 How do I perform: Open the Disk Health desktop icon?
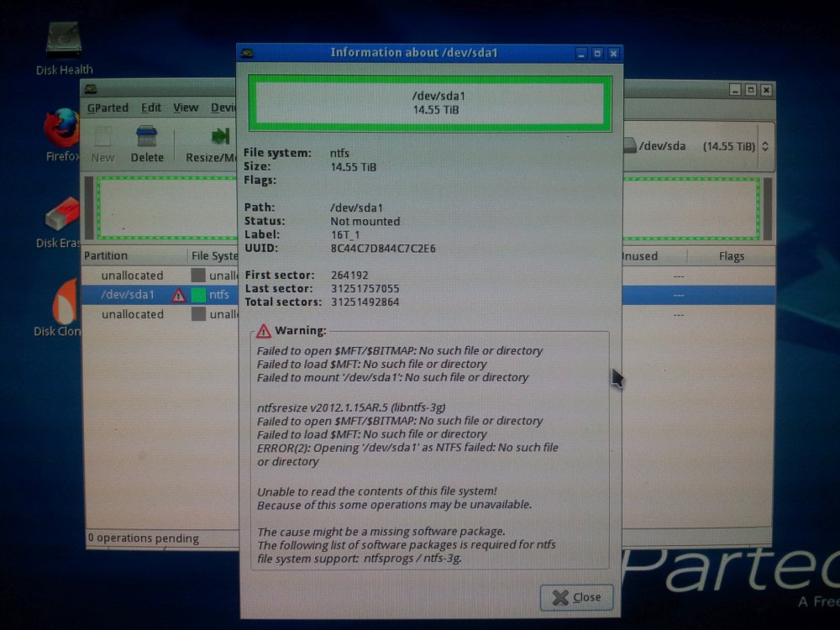pos(64,40)
